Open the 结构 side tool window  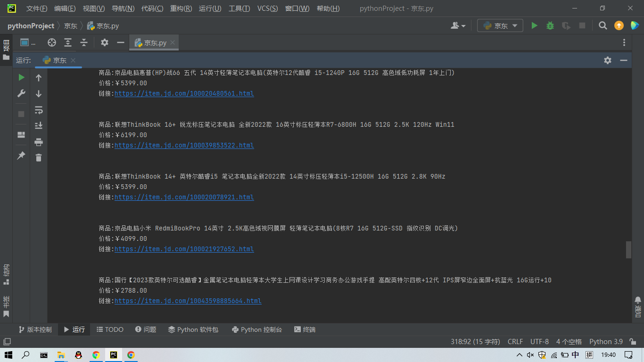(x=6, y=274)
